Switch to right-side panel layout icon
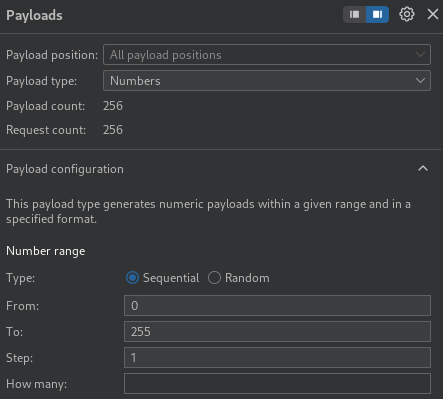Image resolution: width=443 pixels, height=399 pixels. pos(377,14)
